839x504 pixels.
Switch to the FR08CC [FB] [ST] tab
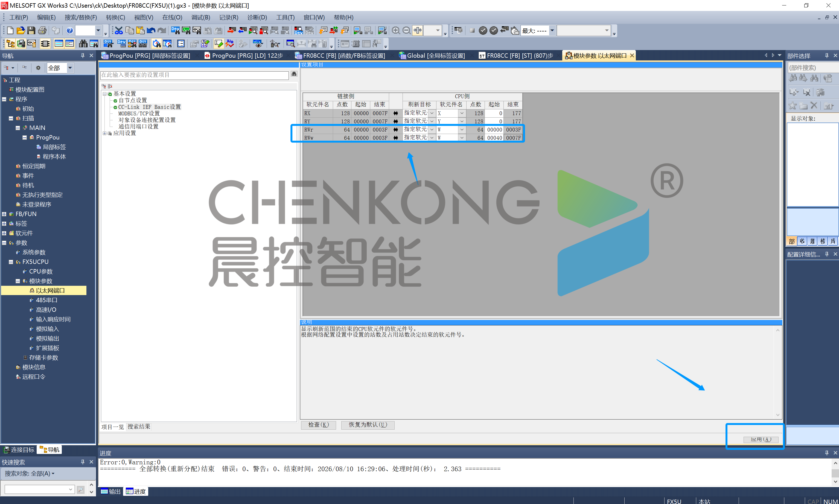(516, 55)
